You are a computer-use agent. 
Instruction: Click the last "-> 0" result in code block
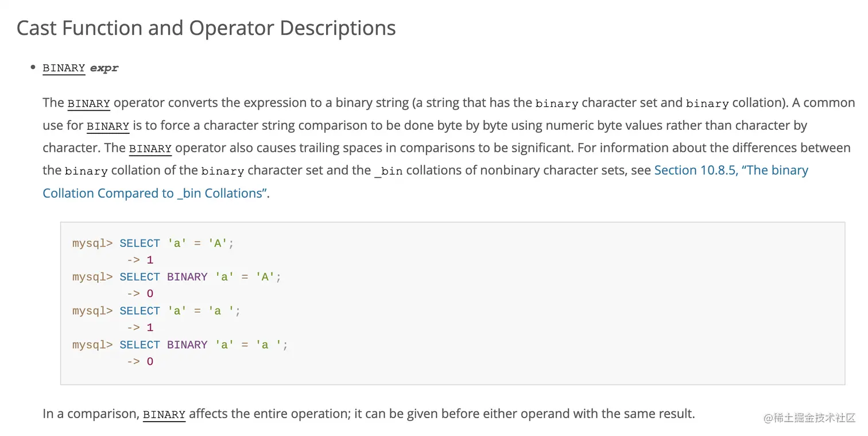point(140,361)
